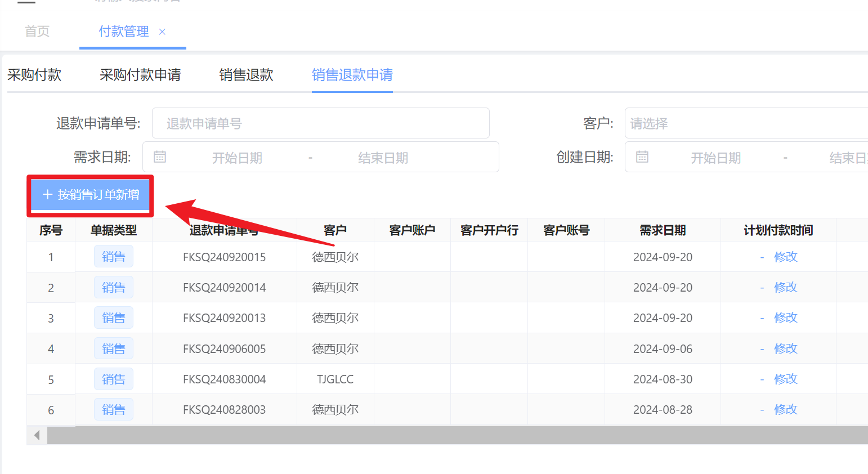
Task: Click date 2024-08-30 cell
Action: point(663,379)
